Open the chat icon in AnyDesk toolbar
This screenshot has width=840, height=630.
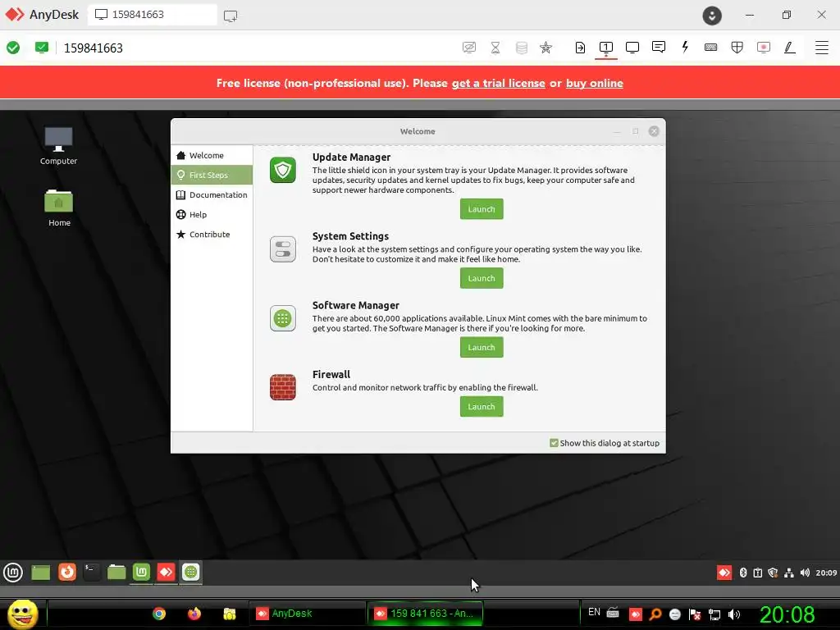(659, 47)
